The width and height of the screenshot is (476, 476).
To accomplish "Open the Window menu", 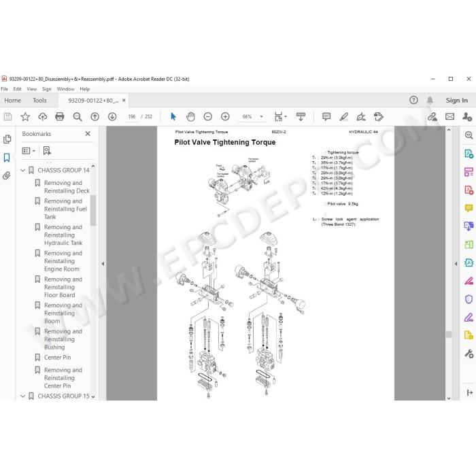I will pyautogui.click(x=65, y=89).
